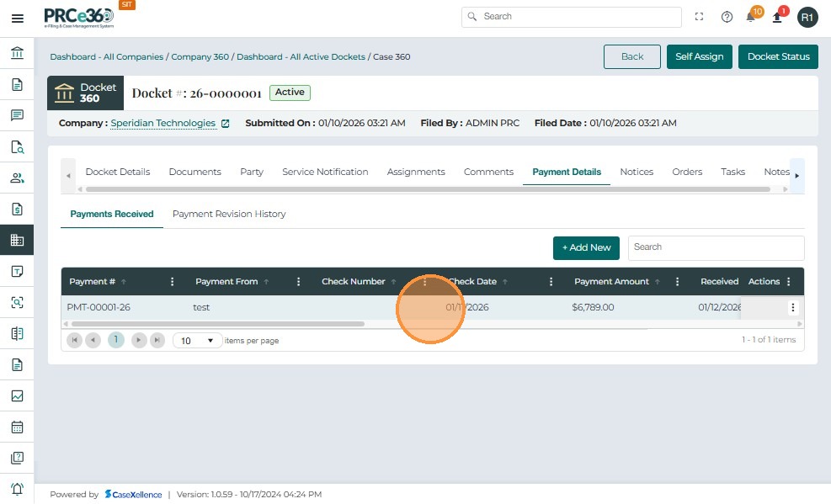Click the PRCe360 logo
The width and height of the screenshot is (831, 504).
(79, 18)
